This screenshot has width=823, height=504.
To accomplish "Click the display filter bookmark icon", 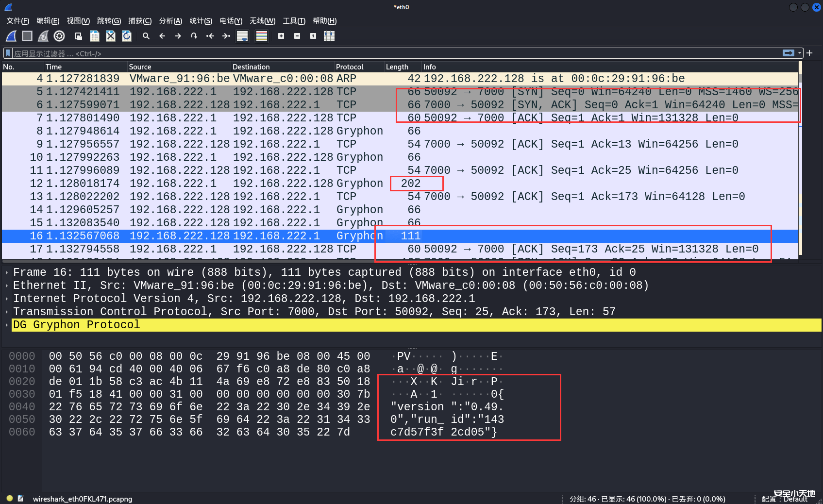I will pos(8,53).
